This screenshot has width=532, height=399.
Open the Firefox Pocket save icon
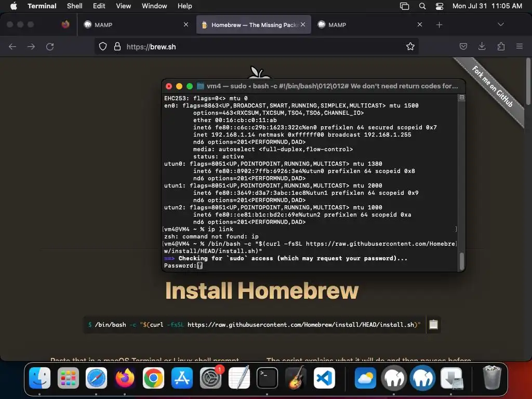point(463,46)
